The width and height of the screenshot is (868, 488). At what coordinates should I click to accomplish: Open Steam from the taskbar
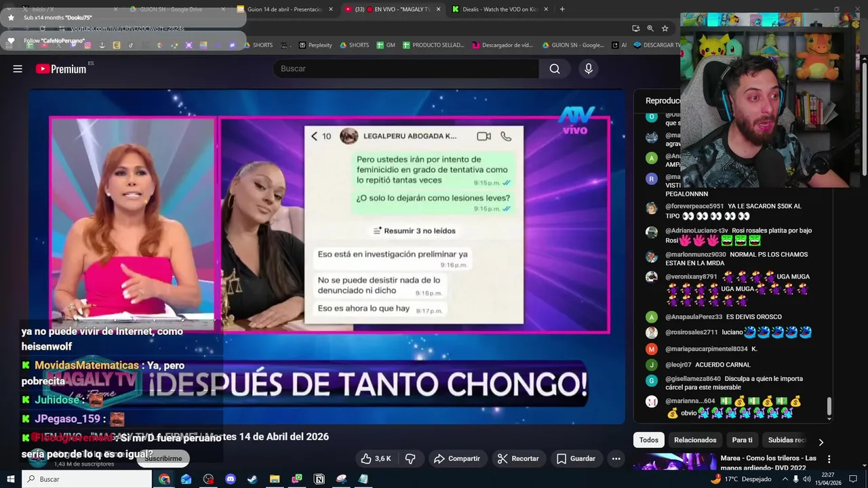[252, 479]
